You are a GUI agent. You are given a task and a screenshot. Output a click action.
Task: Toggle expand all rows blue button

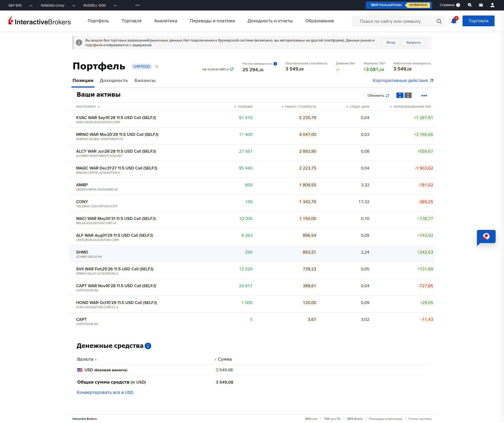tap(400, 95)
